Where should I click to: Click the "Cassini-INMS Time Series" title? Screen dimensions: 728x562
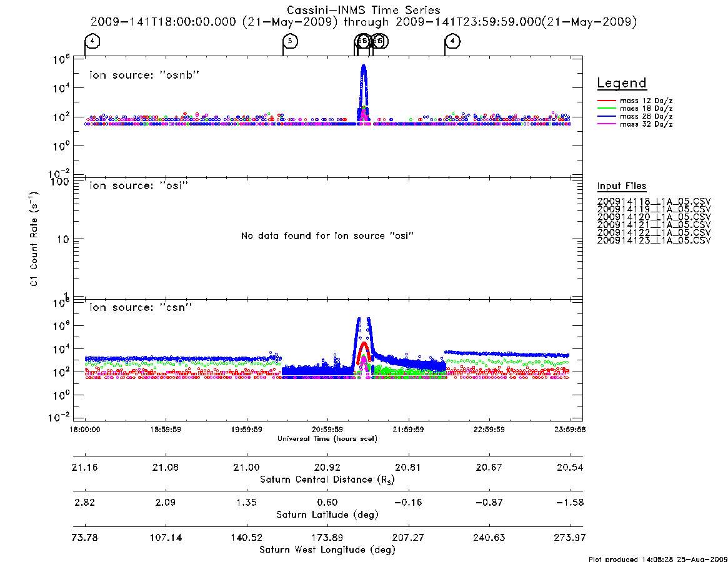point(364,10)
